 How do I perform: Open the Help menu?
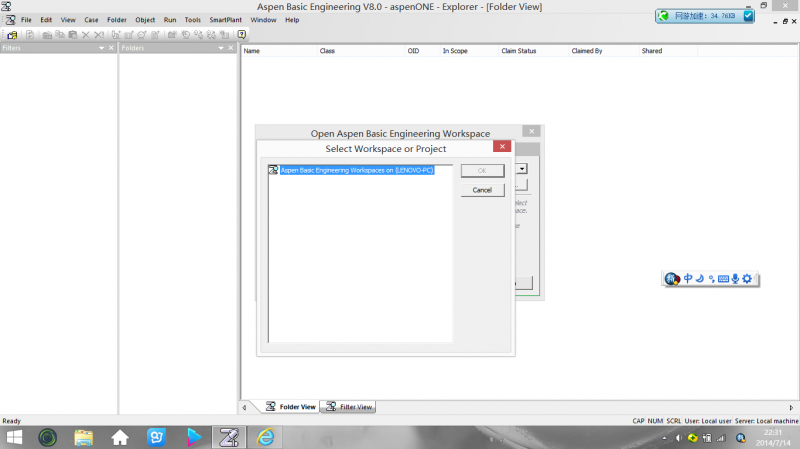pyautogui.click(x=292, y=20)
